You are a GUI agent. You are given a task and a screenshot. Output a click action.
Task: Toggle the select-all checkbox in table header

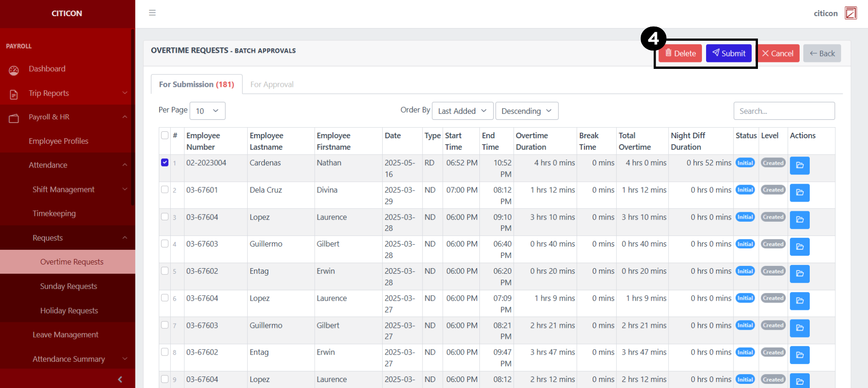click(x=165, y=135)
